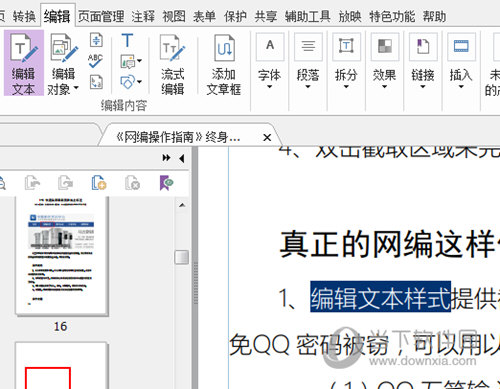Click the highlighted text 编辑文本样式
The image size is (500, 389).
tap(380, 297)
